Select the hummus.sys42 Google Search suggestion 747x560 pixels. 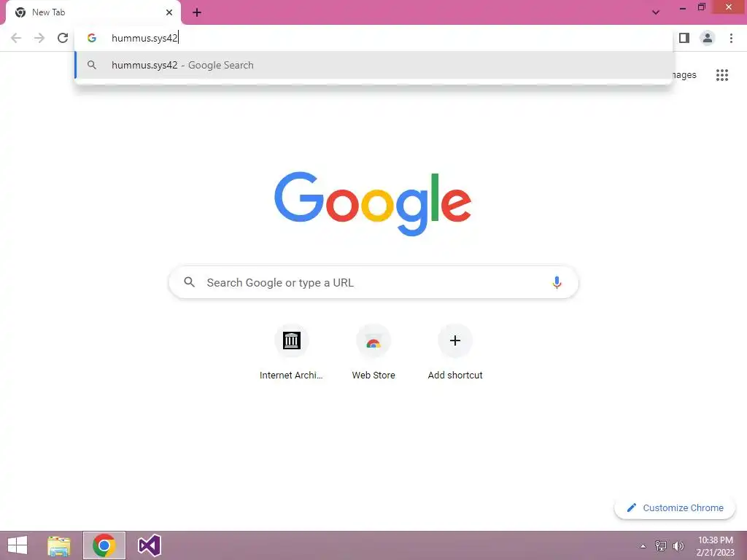374,65
